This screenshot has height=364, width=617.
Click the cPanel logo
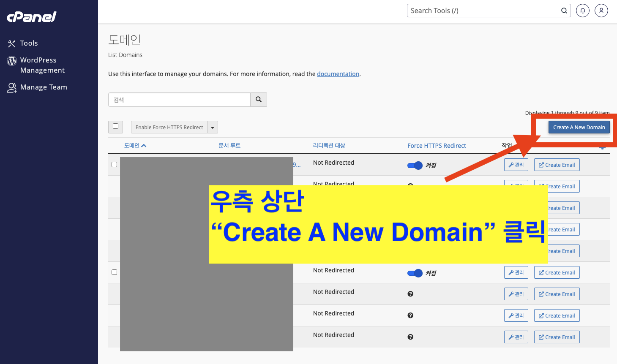pos(32,17)
